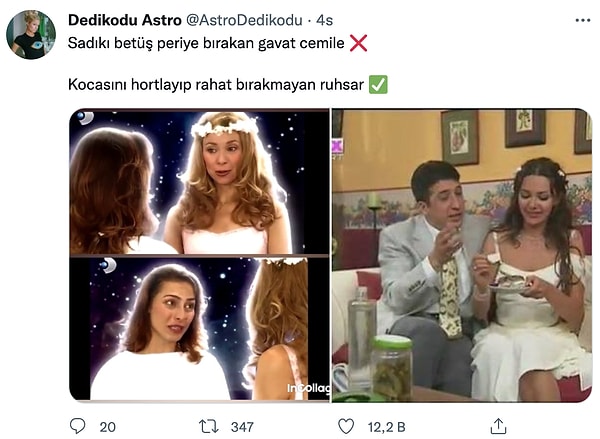Open the Dedikodu Astro display name link
Image resolution: width=600 pixels, height=439 pixels.
pyautogui.click(x=124, y=20)
